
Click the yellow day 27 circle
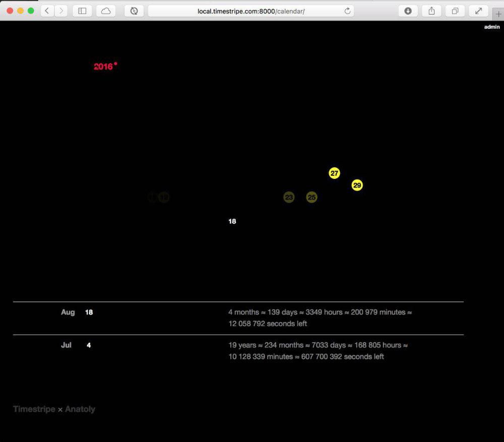[334, 173]
